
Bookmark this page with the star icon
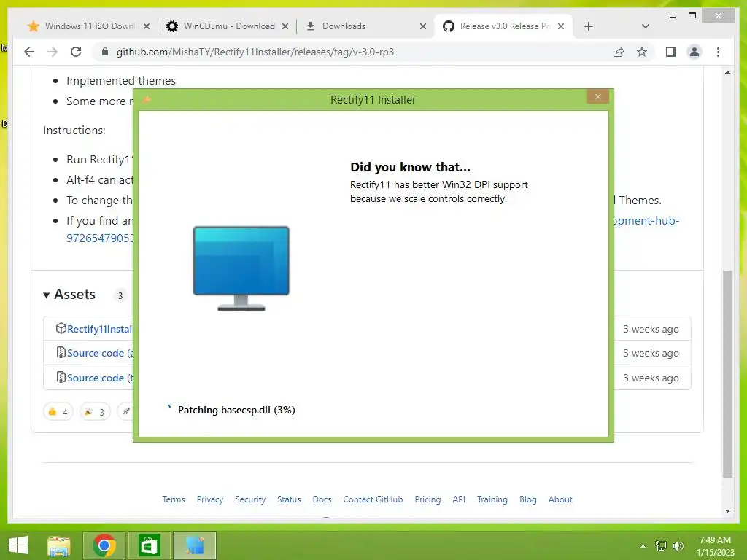(642, 52)
